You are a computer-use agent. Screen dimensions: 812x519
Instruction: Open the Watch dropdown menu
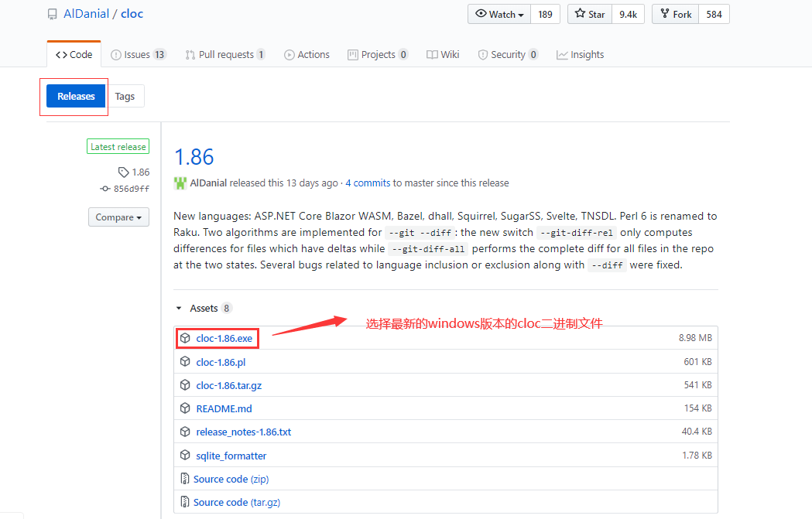pos(499,14)
